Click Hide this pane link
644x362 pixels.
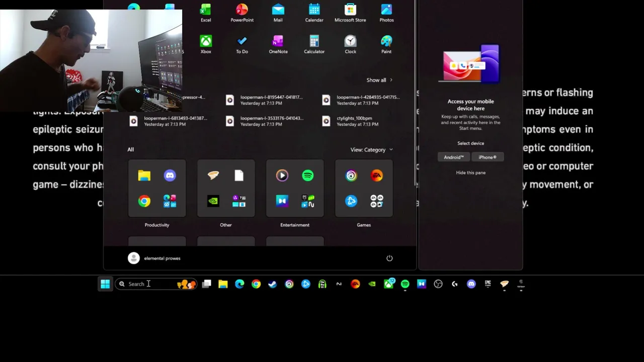(471, 172)
